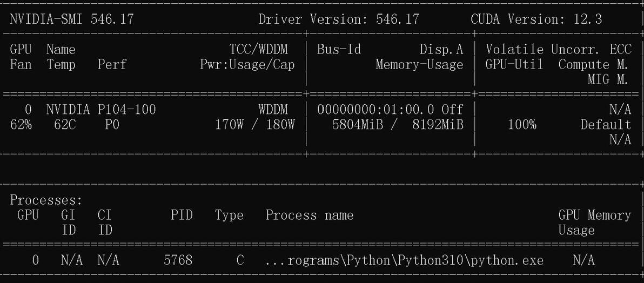Image resolution: width=644 pixels, height=283 pixels.
Task: Click the Default compute mode value
Action: coord(606,125)
